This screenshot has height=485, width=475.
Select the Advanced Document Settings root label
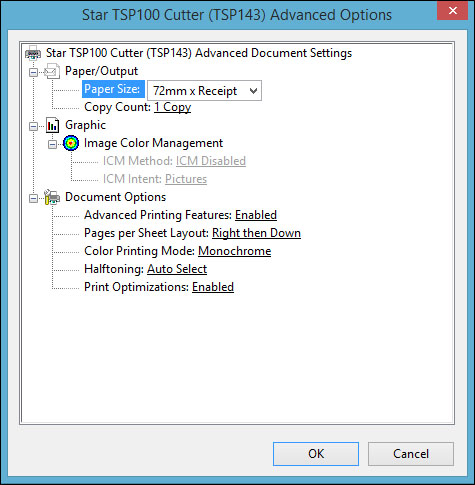pos(199,53)
